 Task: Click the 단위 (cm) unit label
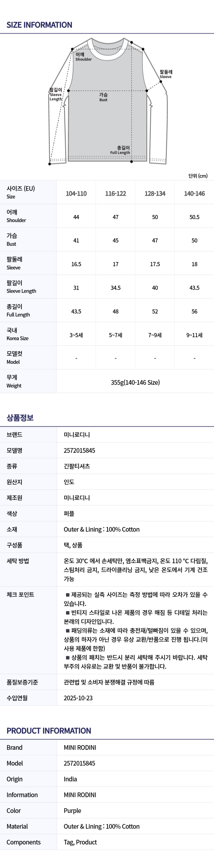coord(198,176)
